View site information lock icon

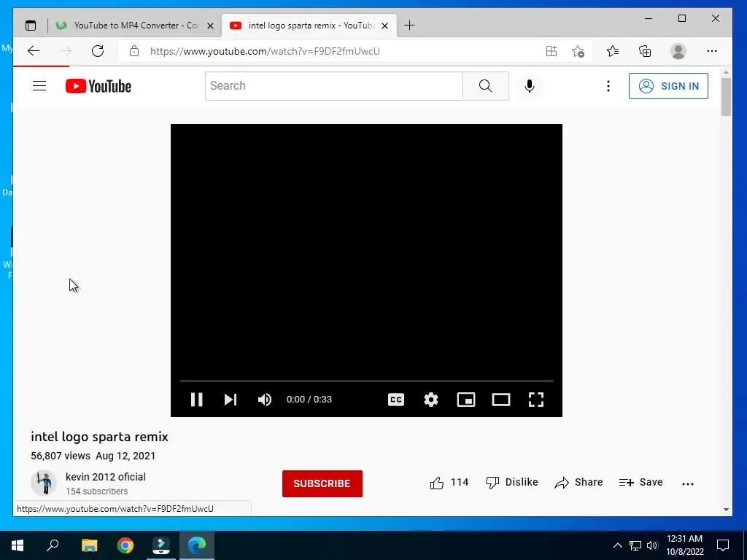click(x=134, y=51)
